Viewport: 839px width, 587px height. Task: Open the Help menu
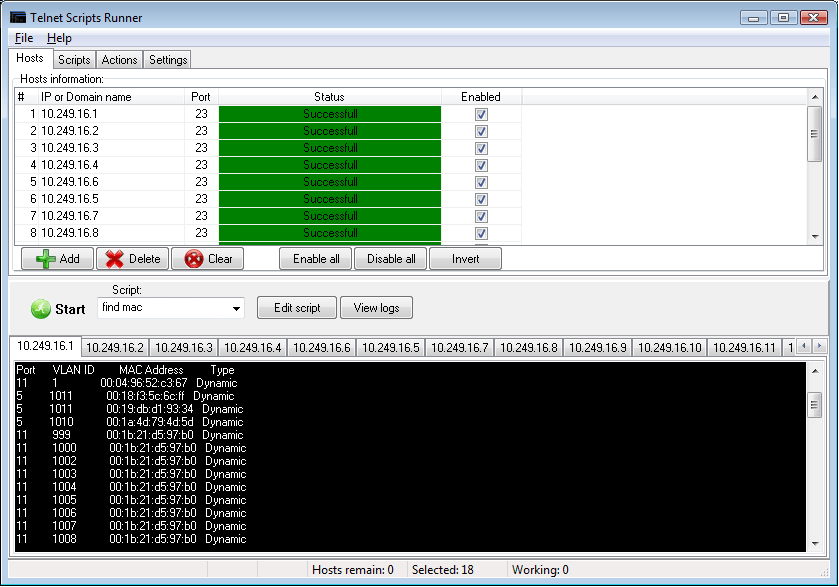57,38
